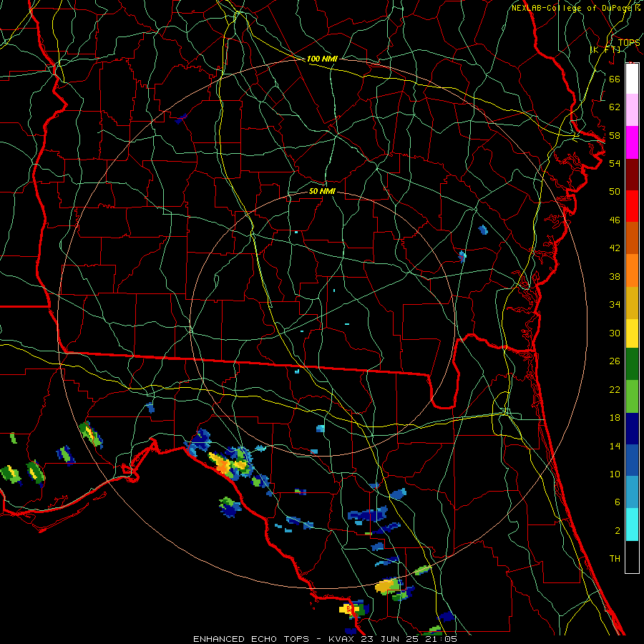Screen dimensions: 644x644
Task: Click the '18' legend value
Action: (x=615, y=418)
